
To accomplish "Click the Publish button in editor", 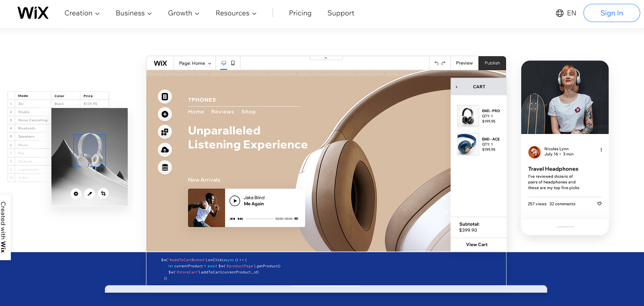I will (x=492, y=63).
